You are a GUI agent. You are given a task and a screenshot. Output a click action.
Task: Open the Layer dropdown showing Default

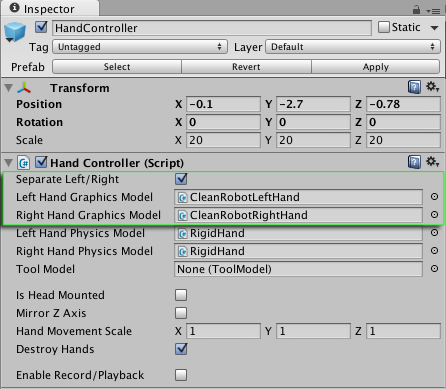(x=353, y=47)
